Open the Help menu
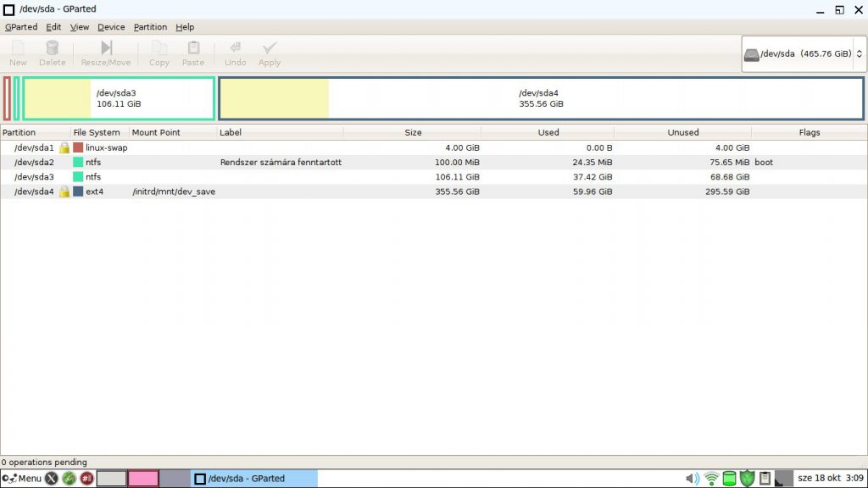This screenshot has height=488, width=868. pyautogui.click(x=185, y=26)
